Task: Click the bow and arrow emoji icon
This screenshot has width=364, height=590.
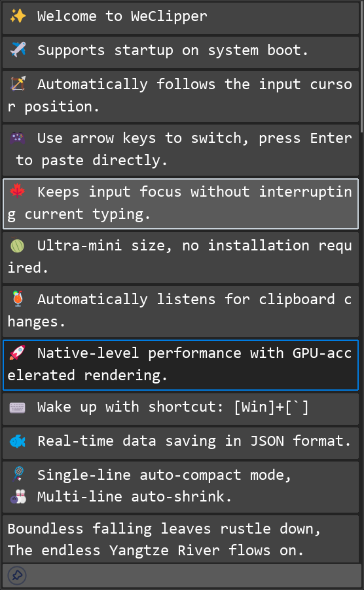Action: [18, 84]
